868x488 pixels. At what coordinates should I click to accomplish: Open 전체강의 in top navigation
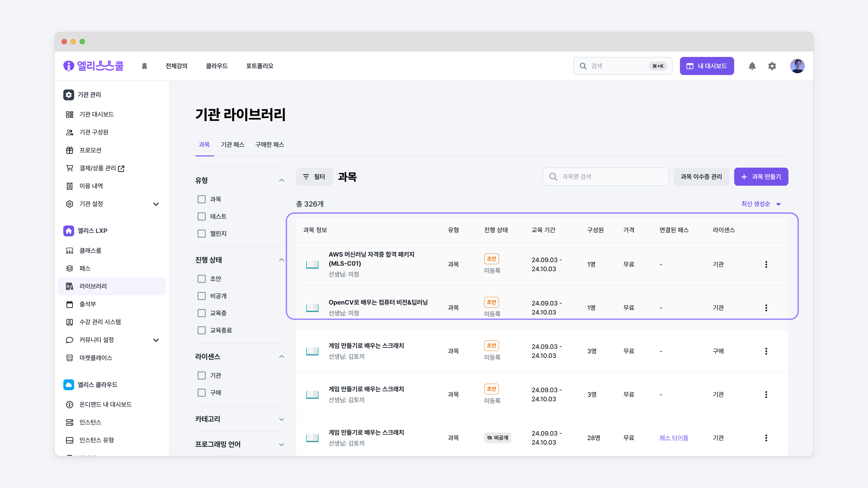click(177, 66)
